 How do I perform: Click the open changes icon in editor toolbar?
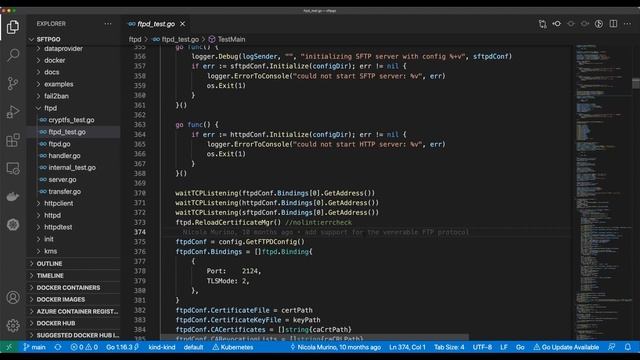tap(542, 24)
